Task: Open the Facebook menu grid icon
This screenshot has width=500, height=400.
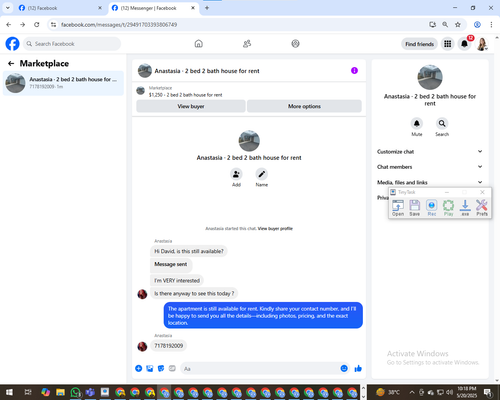Action: tap(448, 44)
